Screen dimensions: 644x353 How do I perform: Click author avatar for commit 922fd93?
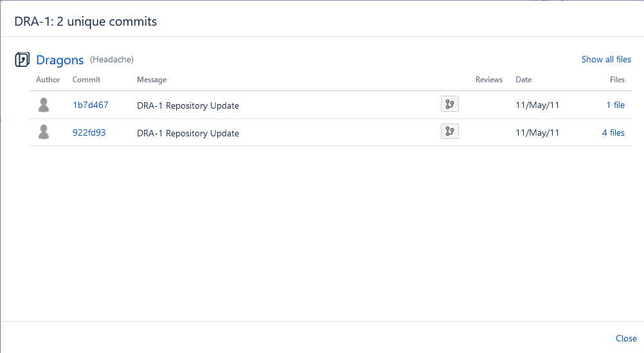[x=44, y=132]
